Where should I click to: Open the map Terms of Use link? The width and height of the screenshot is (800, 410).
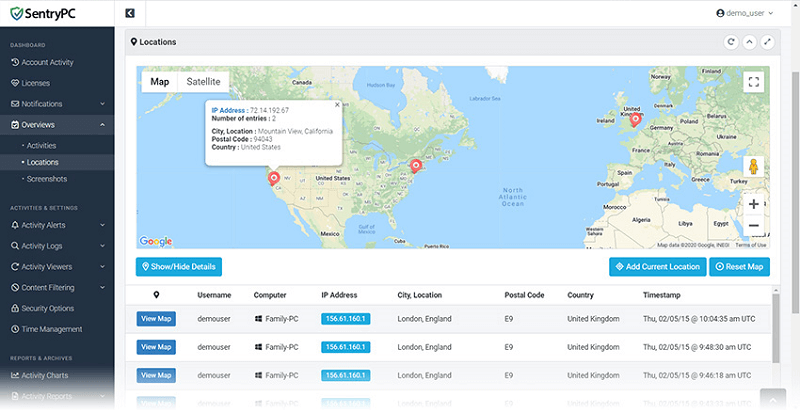[x=751, y=245]
